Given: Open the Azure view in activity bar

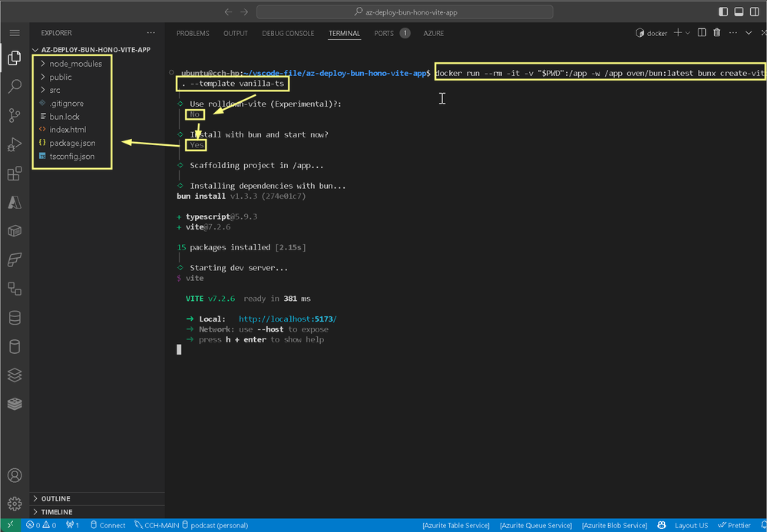Looking at the screenshot, I should click(15, 202).
